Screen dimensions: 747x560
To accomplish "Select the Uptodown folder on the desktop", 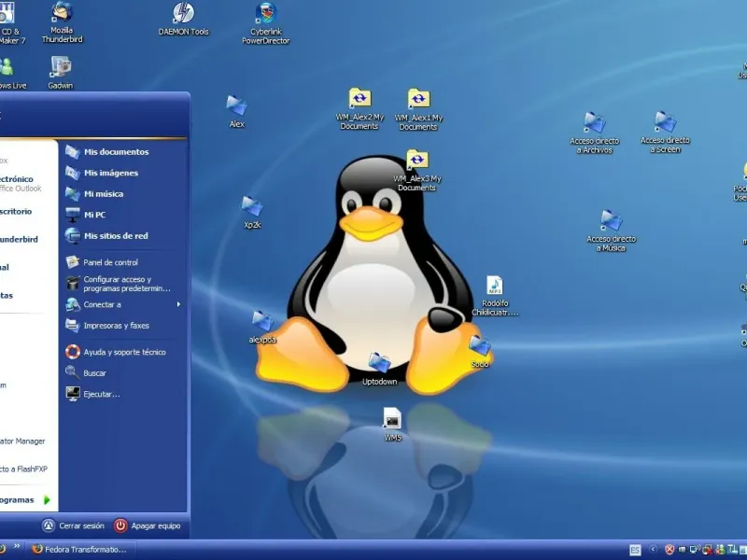I will [379, 363].
